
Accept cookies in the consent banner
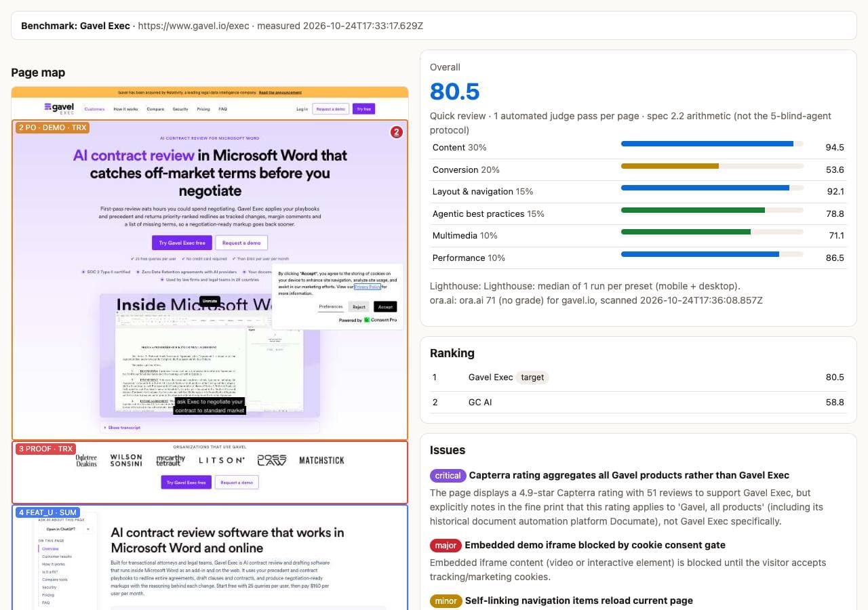point(385,307)
